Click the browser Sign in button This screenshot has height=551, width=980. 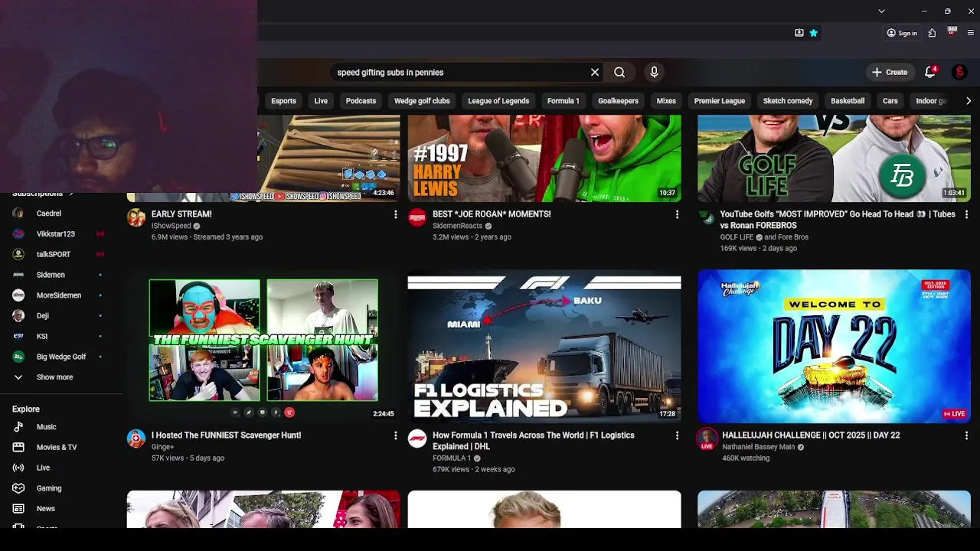[902, 33]
